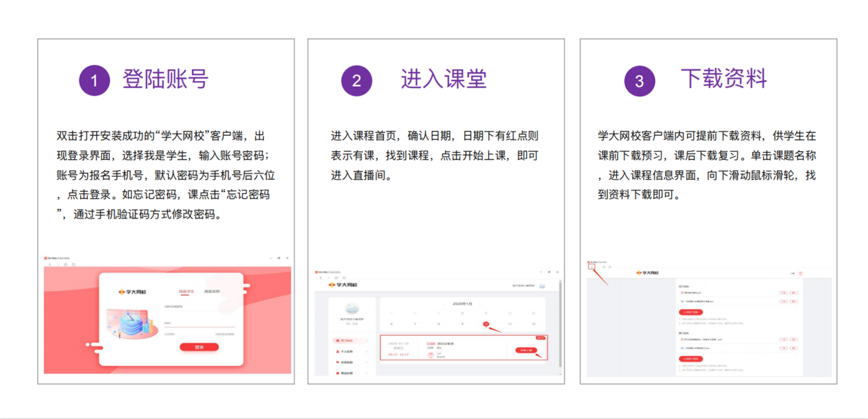
Task: Click the red 登录 button
Action: click(x=199, y=347)
